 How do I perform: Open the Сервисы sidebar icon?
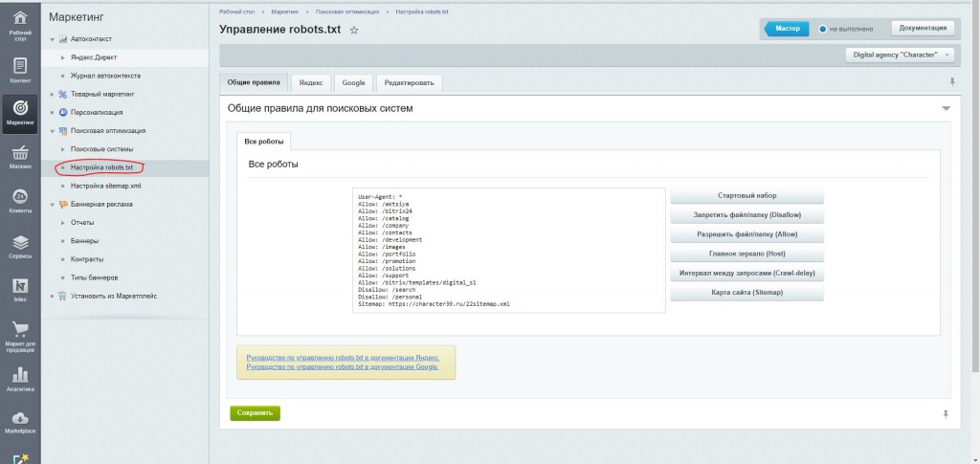19,247
